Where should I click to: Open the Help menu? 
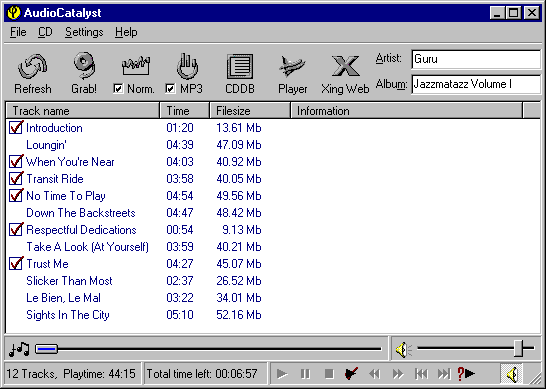pos(126,32)
